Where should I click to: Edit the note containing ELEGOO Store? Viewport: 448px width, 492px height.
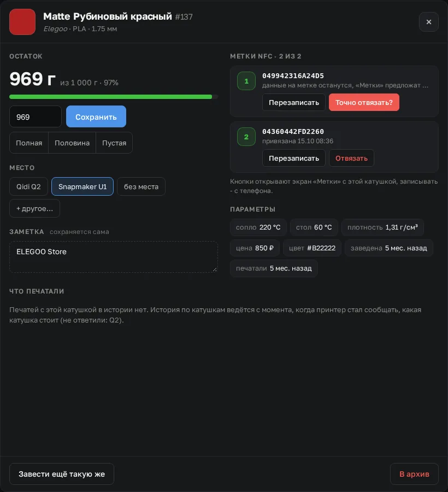click(114, 257)
